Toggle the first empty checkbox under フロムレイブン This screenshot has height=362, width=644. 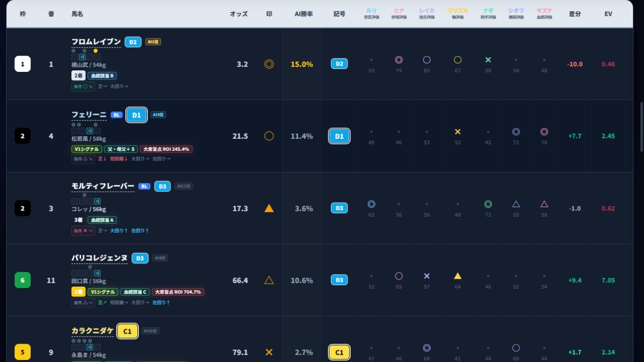74,57
